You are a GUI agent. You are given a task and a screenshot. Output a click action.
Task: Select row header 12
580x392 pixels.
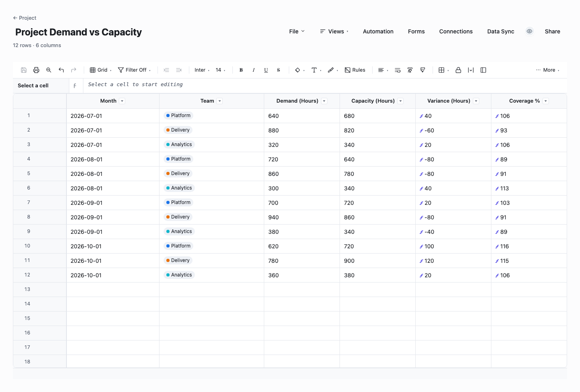coord(39,275)
